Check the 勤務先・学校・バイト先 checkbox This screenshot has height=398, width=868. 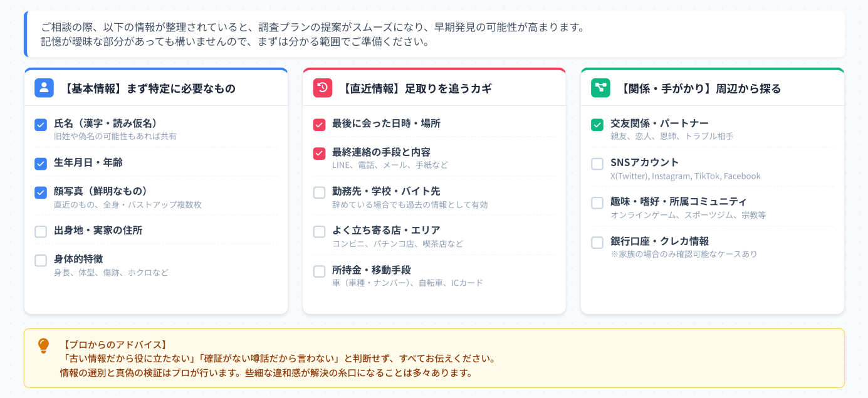click(319, 192)
